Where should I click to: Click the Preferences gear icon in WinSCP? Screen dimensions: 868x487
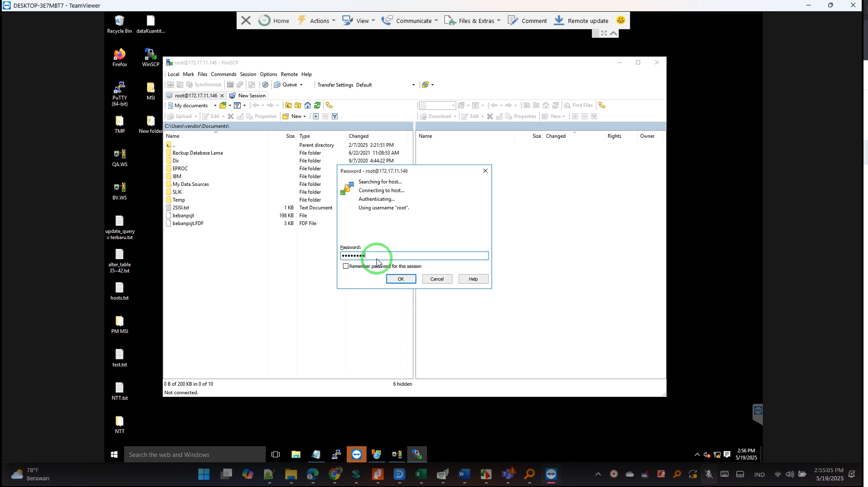click(265, 85)
